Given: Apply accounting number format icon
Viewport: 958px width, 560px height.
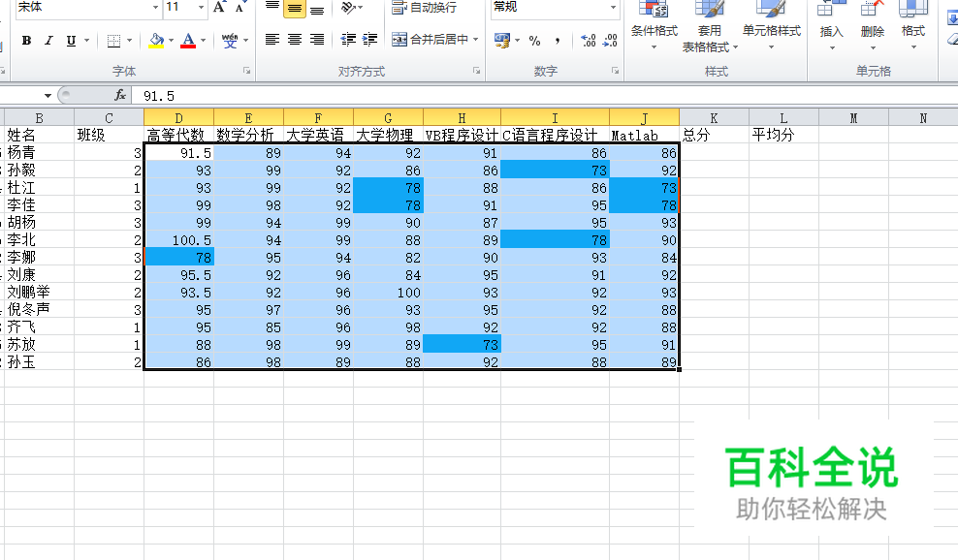Looking at the screenshot, I should pyautogui.click(x=502, y=41).
